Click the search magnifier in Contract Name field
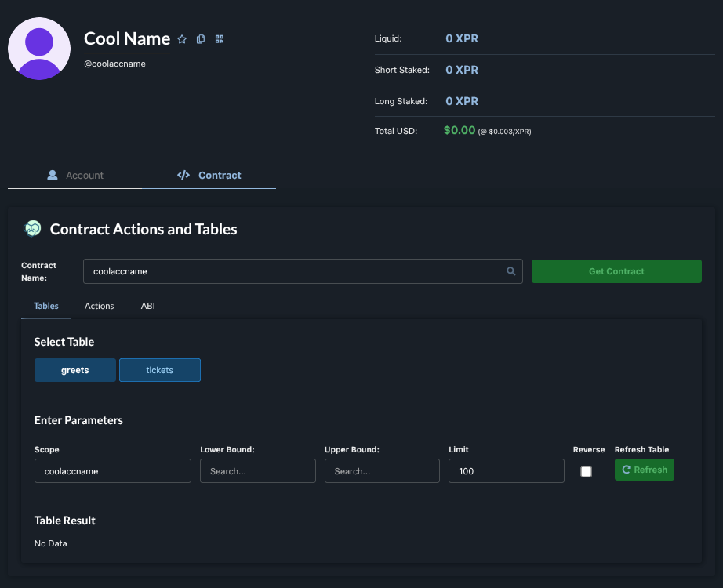Viewport: 723px width, 588px height. [x=511, y=271]
